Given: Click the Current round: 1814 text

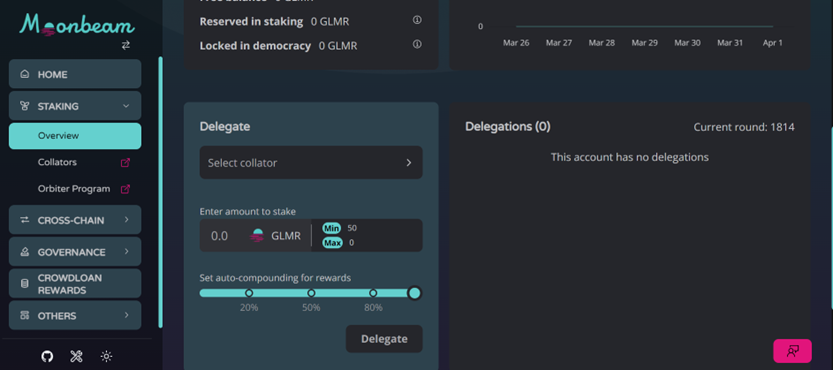Looking at the screenshot, I should coord(744,128).
